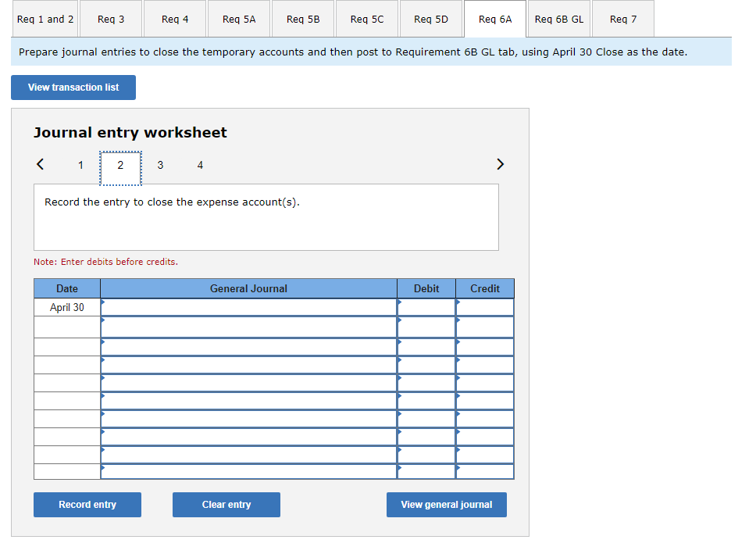Open General Journal dropdown in fourth row
This screenshot has width=756, height=554.
tap(249, 365)
